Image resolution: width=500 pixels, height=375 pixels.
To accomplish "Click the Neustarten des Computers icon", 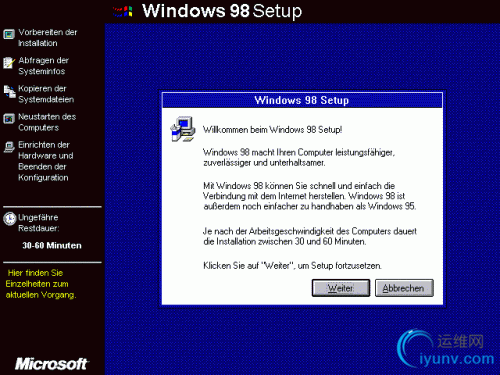I will (9, 119).
